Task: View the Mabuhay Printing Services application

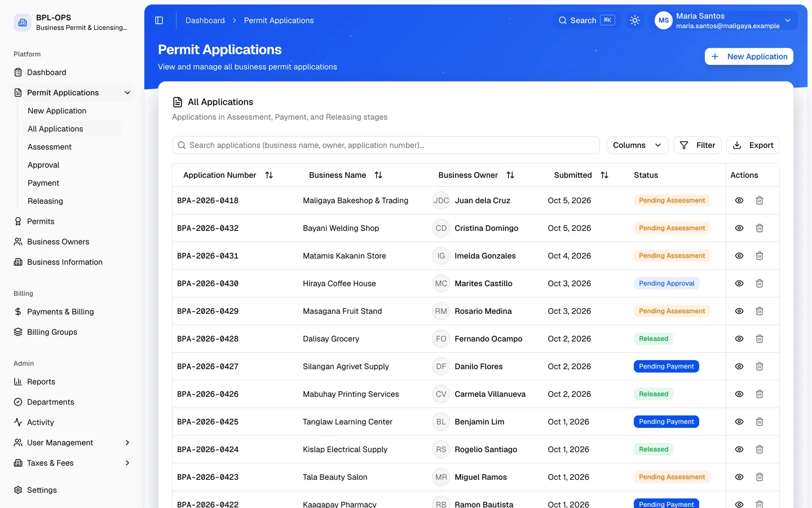Action: pyautogui.click(x=739, y=394)
